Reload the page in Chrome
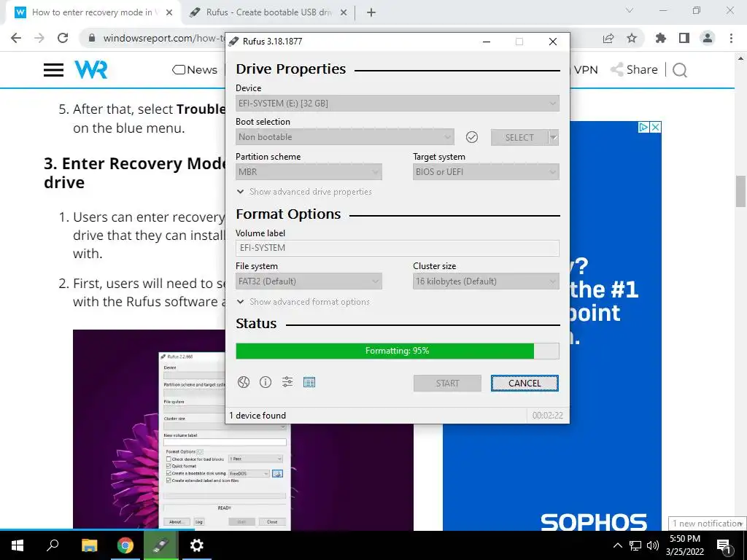Image resolution: width=747 pixels, height=560 pixels. tap(63, 38)
